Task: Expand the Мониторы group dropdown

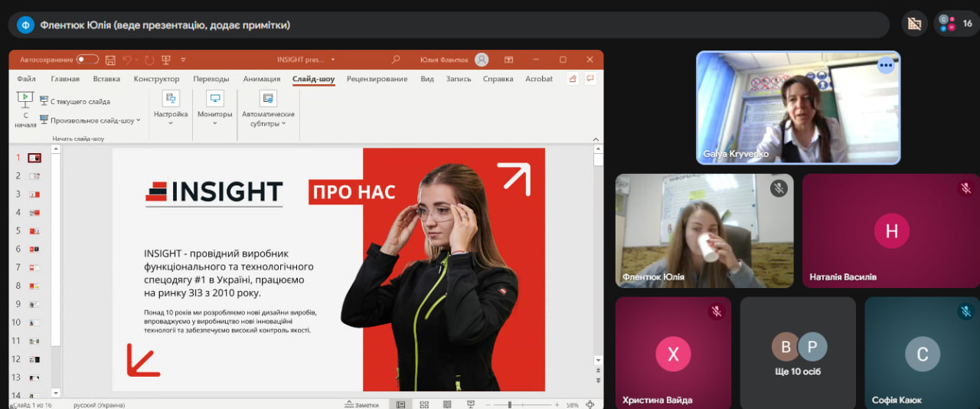Action: [214, 107]
